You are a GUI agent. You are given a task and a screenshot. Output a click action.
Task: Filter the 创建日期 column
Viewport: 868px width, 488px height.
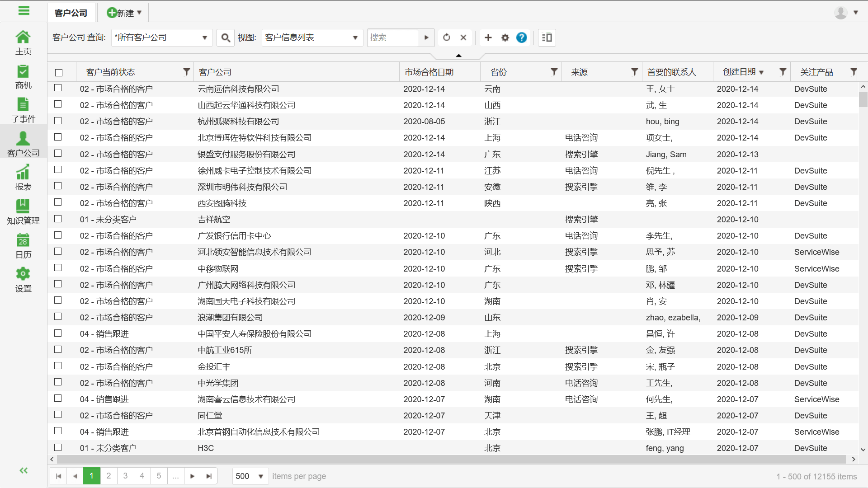(x=783, y=72)
